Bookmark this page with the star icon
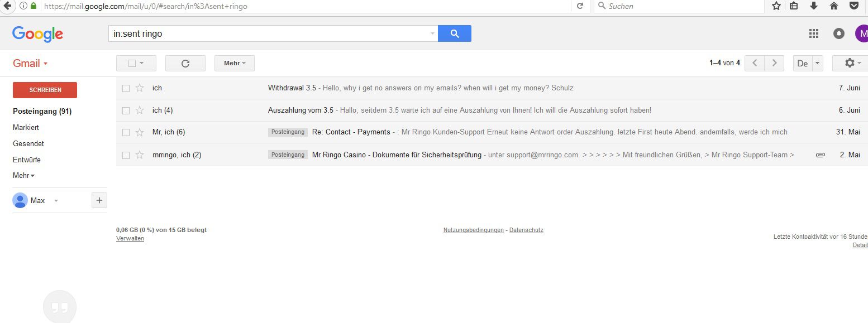This screenshot has height=323, width=868. pyautogui.click(x=776, y=6)
